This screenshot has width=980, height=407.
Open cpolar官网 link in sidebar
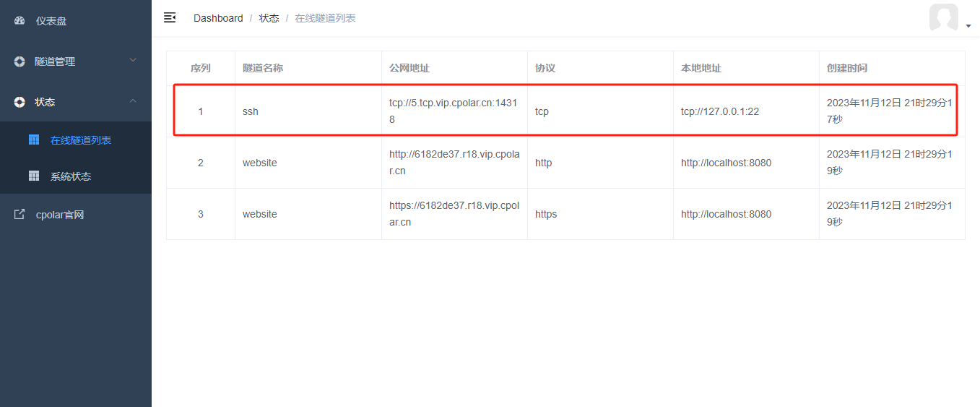coord(76,214)
